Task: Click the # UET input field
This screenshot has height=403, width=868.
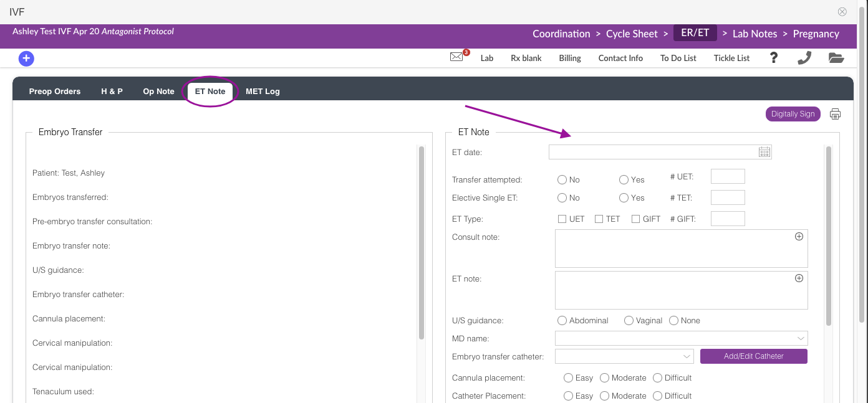Action: (x=728, y=176)
